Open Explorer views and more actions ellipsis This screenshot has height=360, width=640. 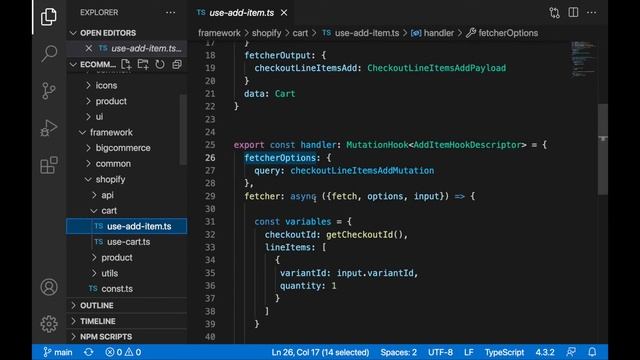point(171,13)
